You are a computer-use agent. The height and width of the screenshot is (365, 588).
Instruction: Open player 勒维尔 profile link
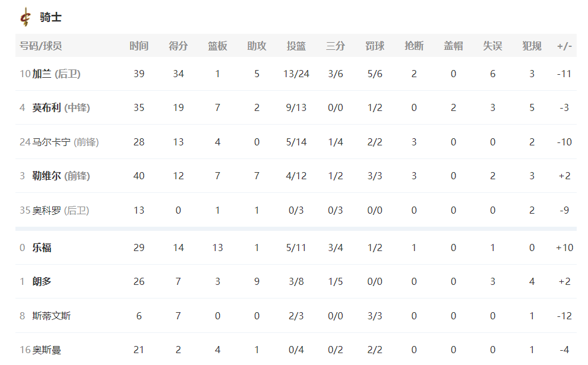coord(46,176)
